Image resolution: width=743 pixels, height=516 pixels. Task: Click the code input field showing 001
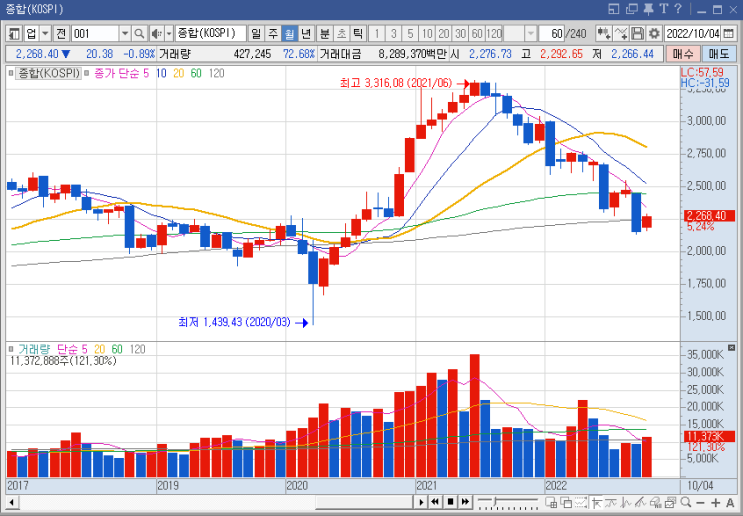tap(95, 34)
